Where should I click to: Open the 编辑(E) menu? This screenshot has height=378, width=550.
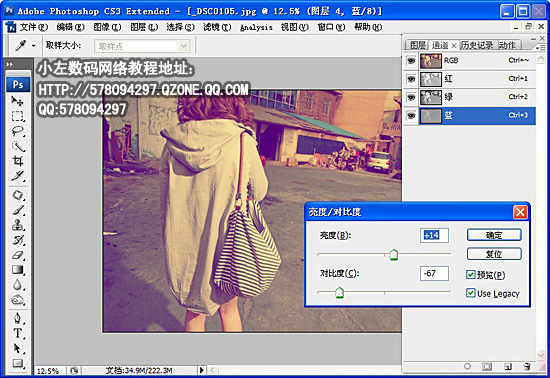[70, 27]
